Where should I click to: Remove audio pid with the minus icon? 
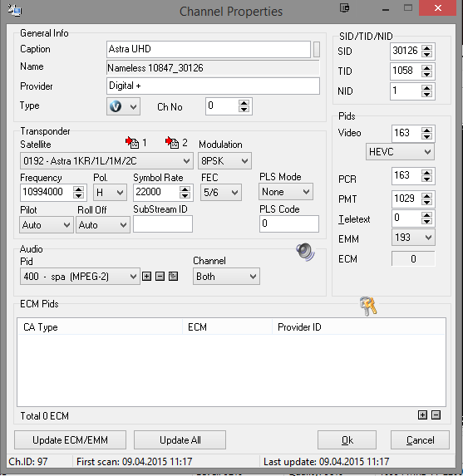click(x=160, y=277)
